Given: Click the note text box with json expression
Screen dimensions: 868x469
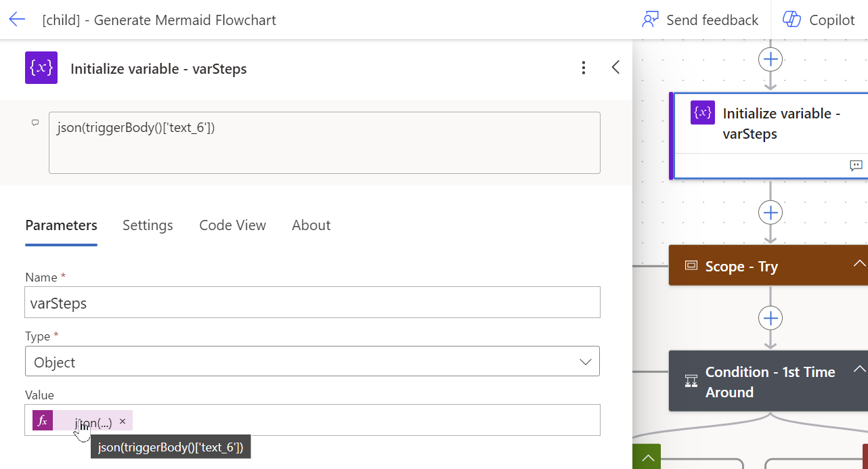Looking at the screenshot, I should [x=324, y=142].
